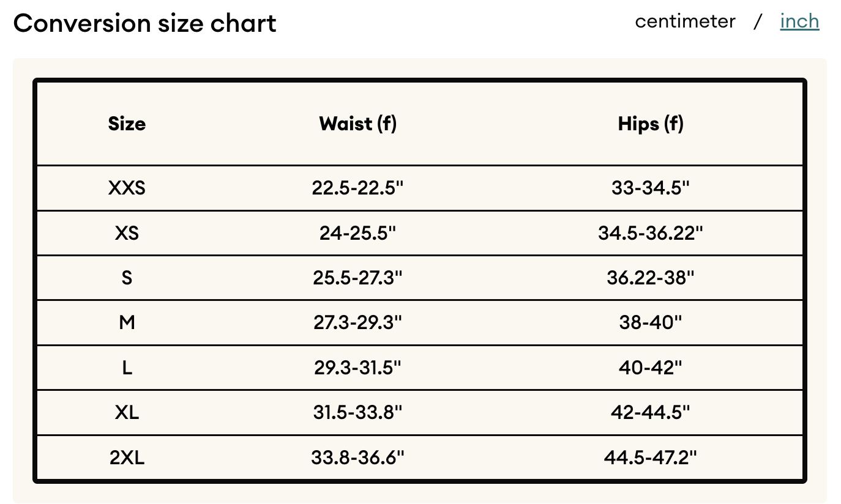Click waist value 22.5-22.5" for XXS
841x504 pixels.
pos(358,188)
